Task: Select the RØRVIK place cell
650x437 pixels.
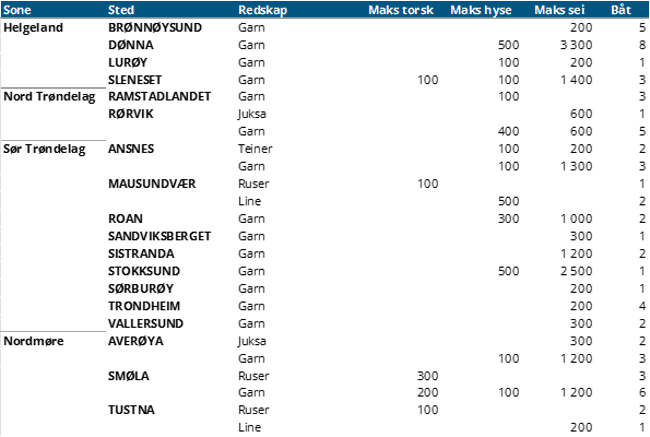Action: point(131,114)
